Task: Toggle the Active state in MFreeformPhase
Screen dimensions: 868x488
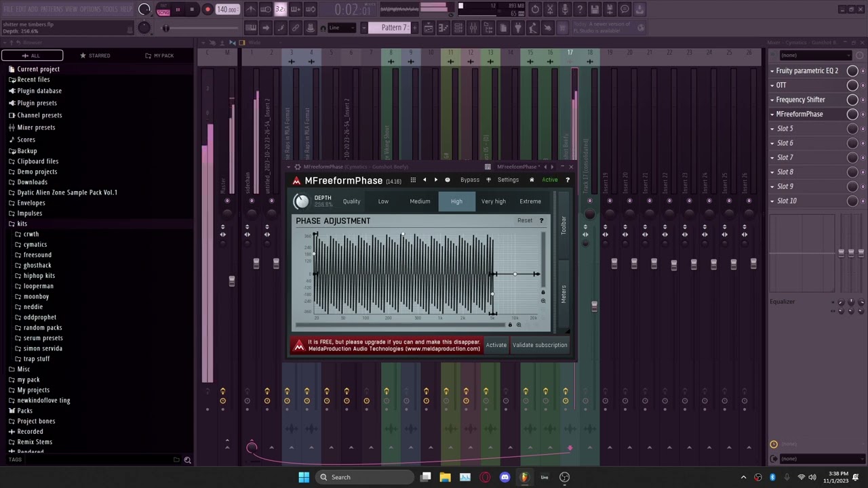Action: pyautogui.click(x=549, y=180)
